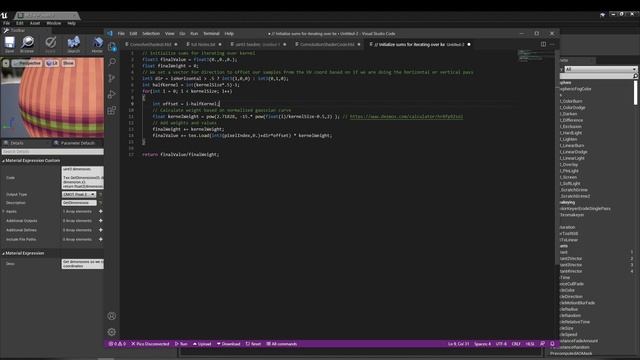This screenshot has width=640, height=360.
Task: Click the Spaces: 4 indentation indicator
Action: (482, 344)
